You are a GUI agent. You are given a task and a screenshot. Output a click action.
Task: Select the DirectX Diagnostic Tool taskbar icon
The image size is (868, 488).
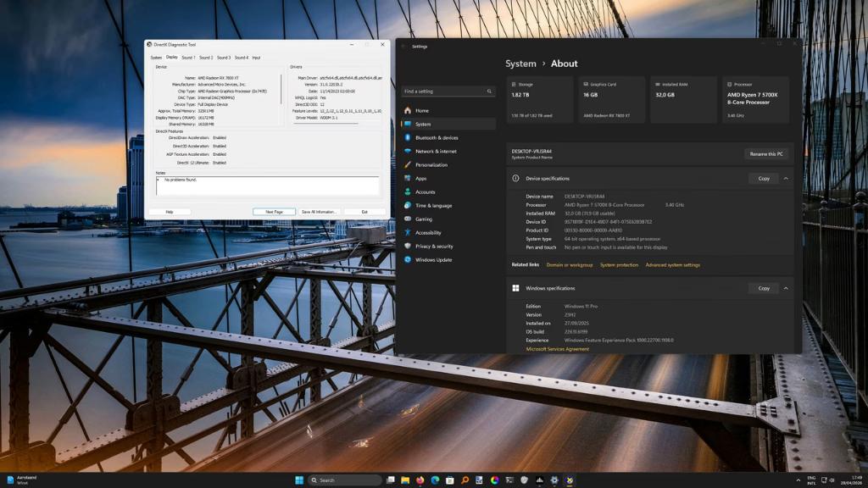coord(569,480)
